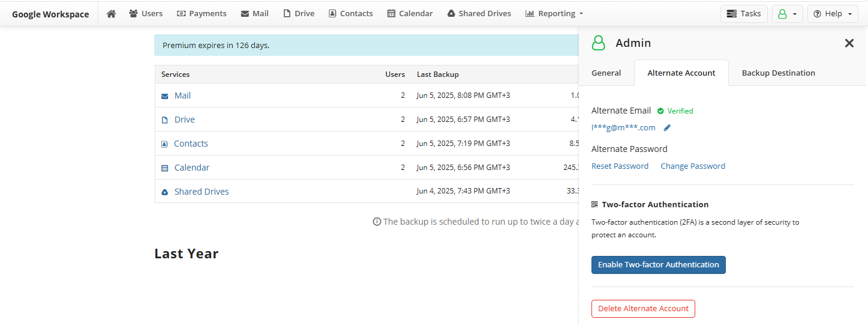Image resolution: width=868 pixels, height=325 pixels.
Task: Open the Help dropdown arrow
Action: click(849, 14)
